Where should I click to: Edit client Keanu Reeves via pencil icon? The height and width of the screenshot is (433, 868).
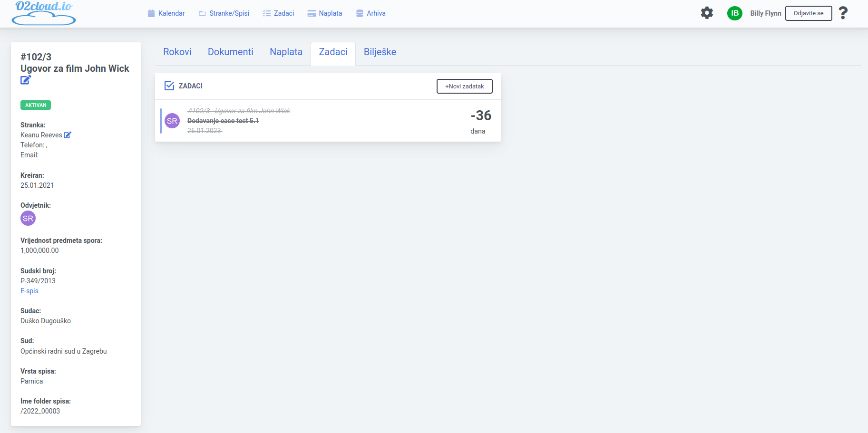[68, 135]
